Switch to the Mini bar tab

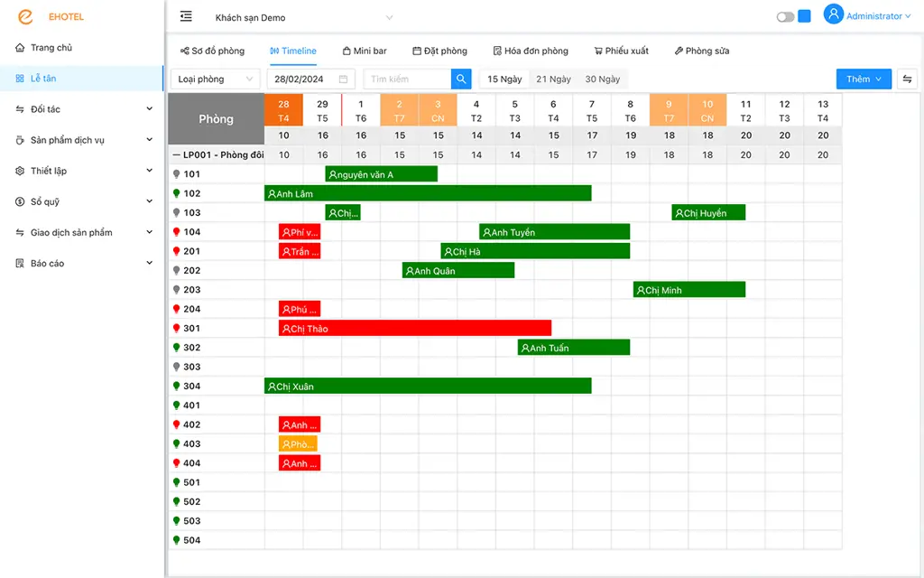(x=365, y=51)
